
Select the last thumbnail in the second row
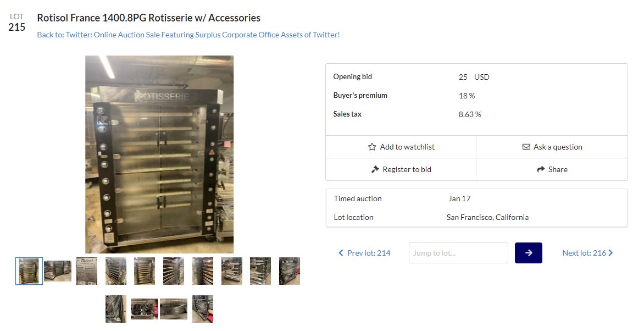click(x=203, y=309)
